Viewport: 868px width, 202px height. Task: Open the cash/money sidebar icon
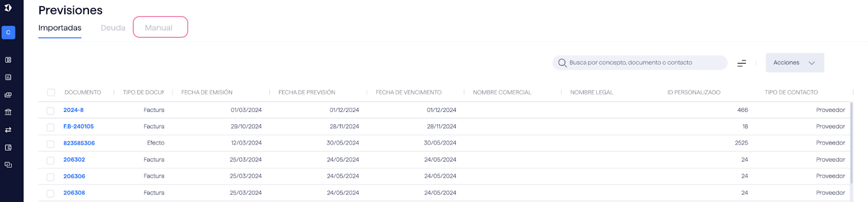[8, 94]
